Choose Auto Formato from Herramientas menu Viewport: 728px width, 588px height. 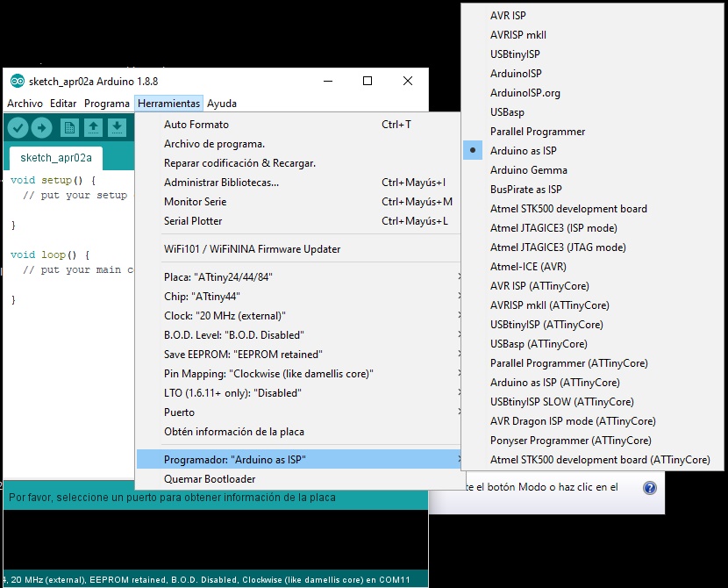(298, 125)
